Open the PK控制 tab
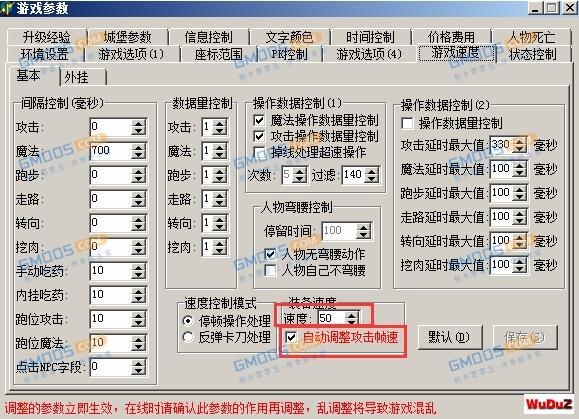 pyautogui.click(x=290, y=55)
